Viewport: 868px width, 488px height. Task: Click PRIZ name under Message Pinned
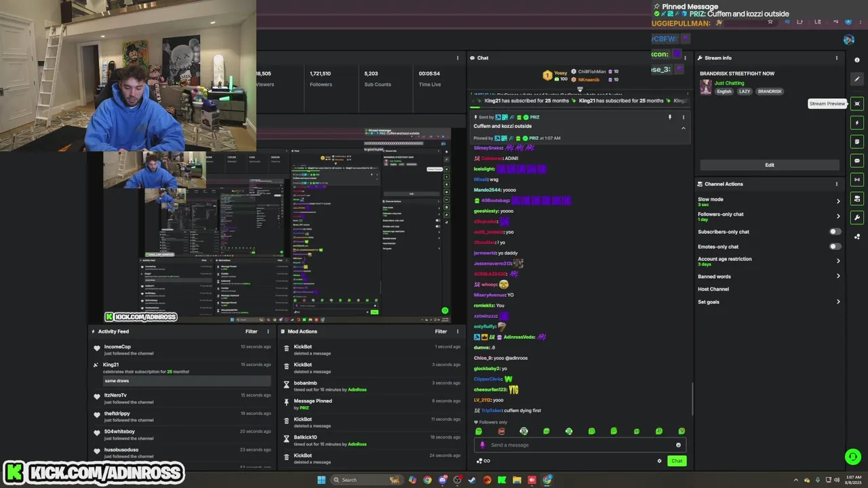click(304, 408)
